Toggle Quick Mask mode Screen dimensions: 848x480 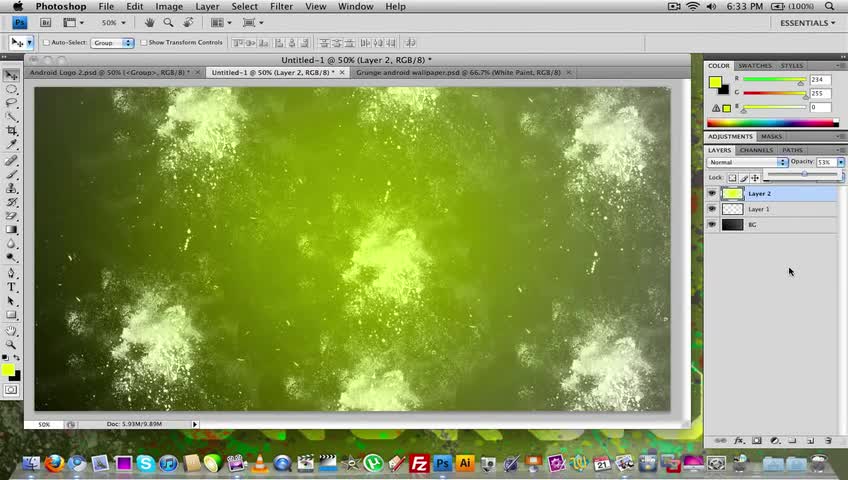tap(11, 390)
